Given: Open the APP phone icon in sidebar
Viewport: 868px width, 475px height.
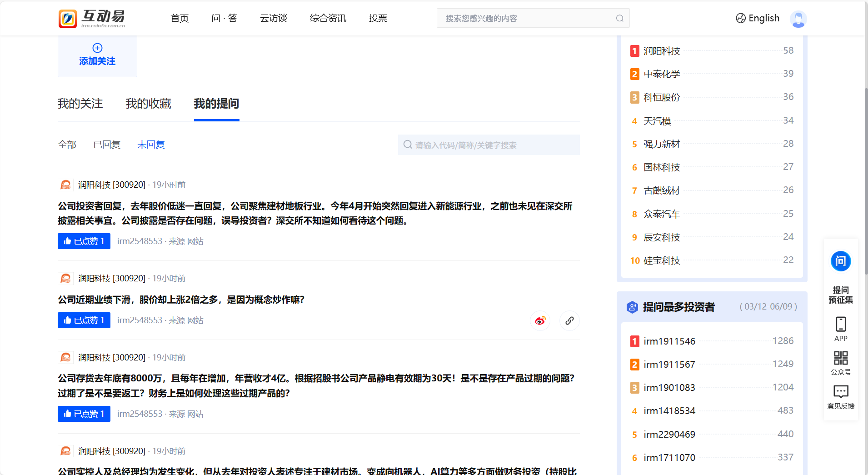Looking at the screenshot, I should pyautogui.click(x=841, y=324).
